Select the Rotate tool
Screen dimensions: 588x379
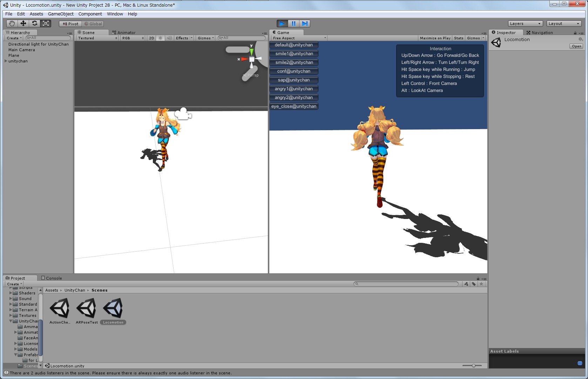[34, 24]
